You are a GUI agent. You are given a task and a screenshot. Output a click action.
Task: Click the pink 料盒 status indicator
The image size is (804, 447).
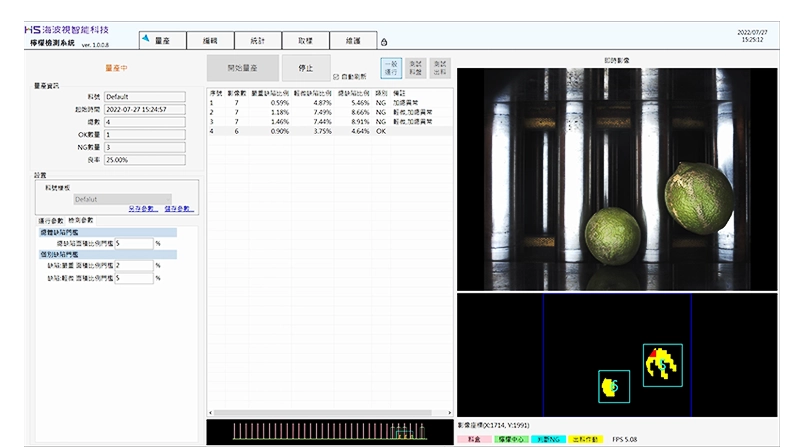point(475,438)
